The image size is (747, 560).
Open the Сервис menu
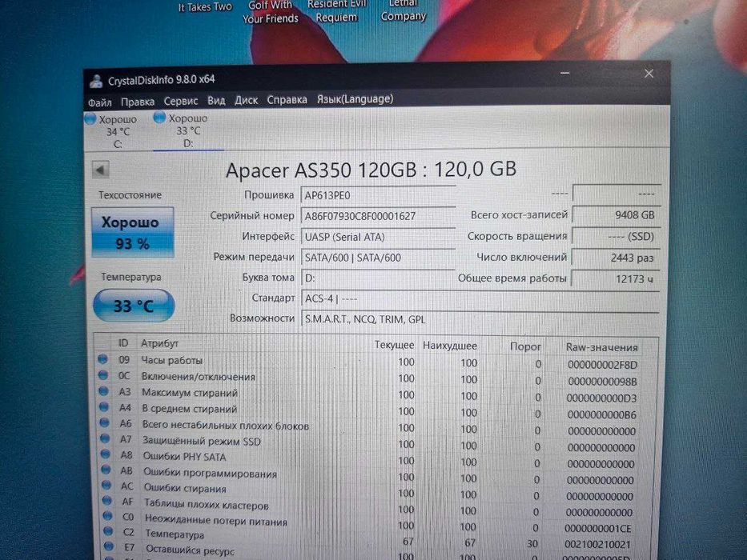[181, 101]
